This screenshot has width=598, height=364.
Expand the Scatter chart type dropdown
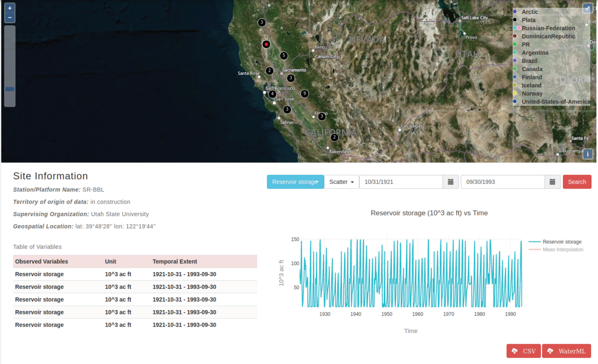click(341, 182)
